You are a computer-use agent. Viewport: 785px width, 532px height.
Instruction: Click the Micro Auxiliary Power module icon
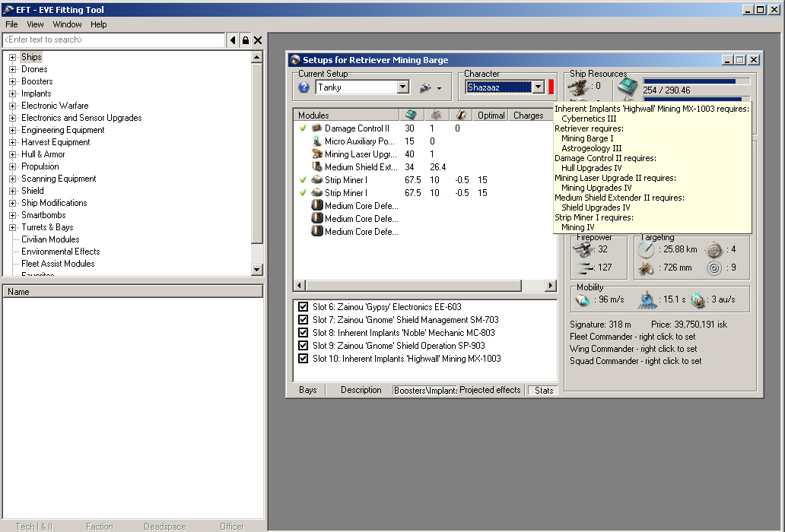pyautogui.click(x=316, y=141)
